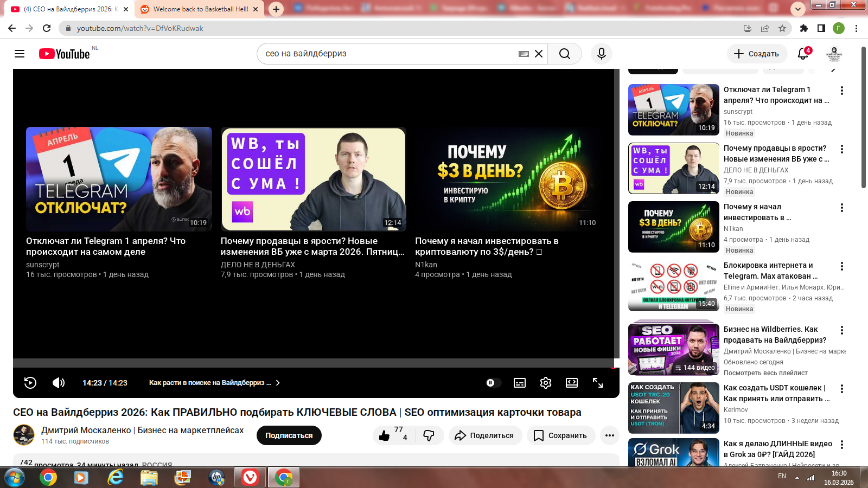Open the YouTube guide hamburger menu
The width and height of the screenshot is (868, 488).
20,54
